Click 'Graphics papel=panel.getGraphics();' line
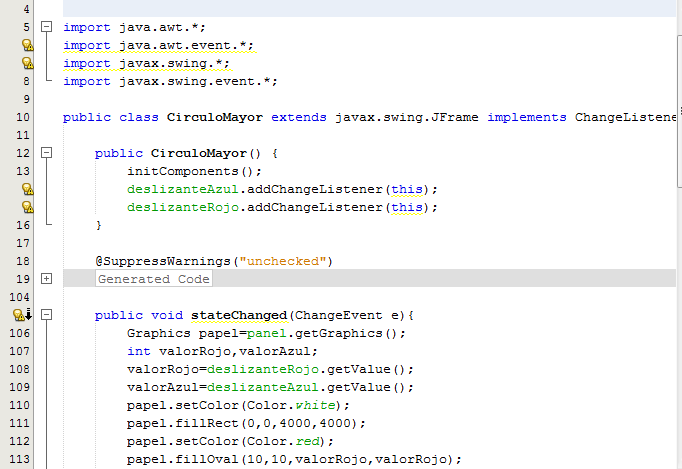 [266, 333]
